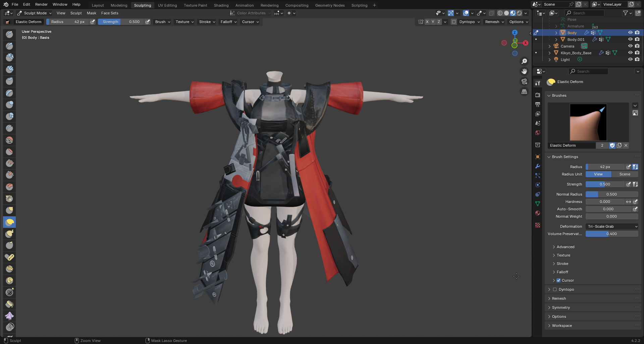
Task: Open the Deformation Tri-Scale Grab dropdown
Action: click(x=612, y=226)
